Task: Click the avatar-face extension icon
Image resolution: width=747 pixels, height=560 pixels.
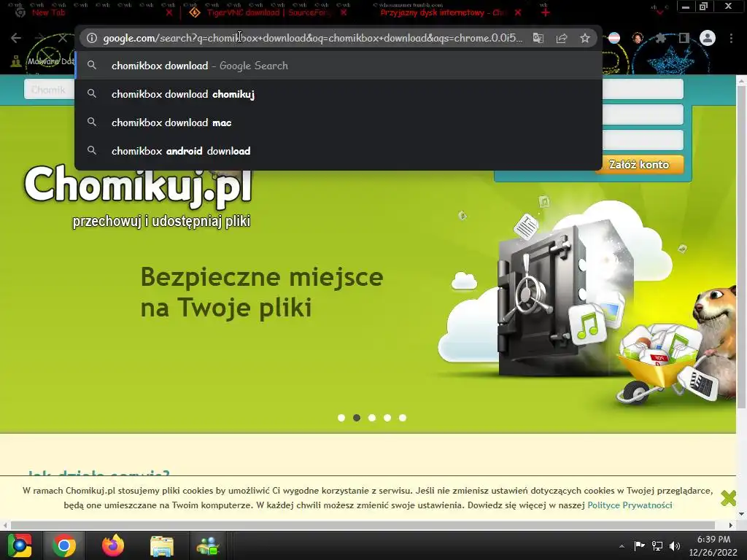Action: pos(638,38)
